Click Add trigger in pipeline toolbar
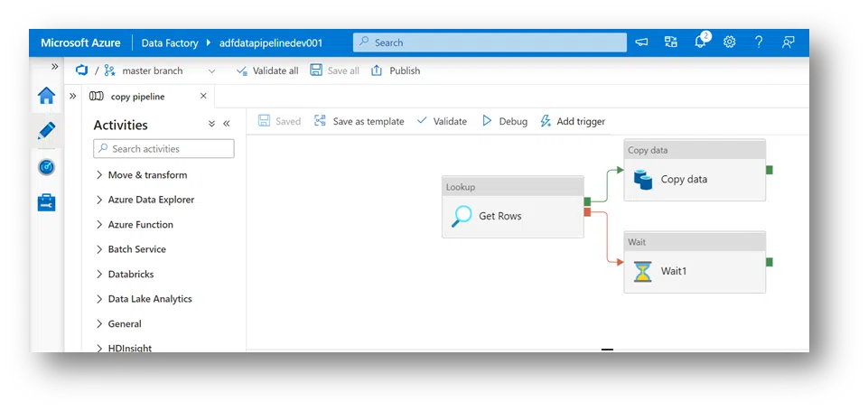This screenshot has width=868, height=411. [x=573, y=121]
